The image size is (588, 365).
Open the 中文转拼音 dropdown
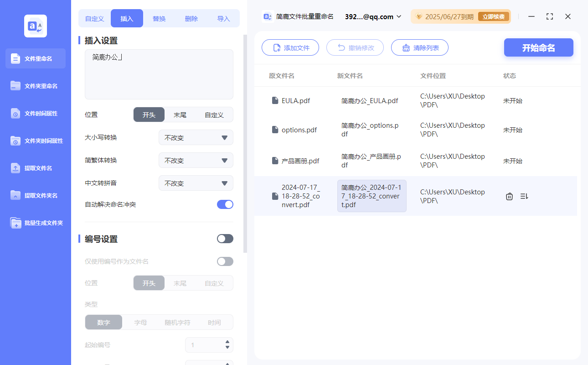(196, 183)
